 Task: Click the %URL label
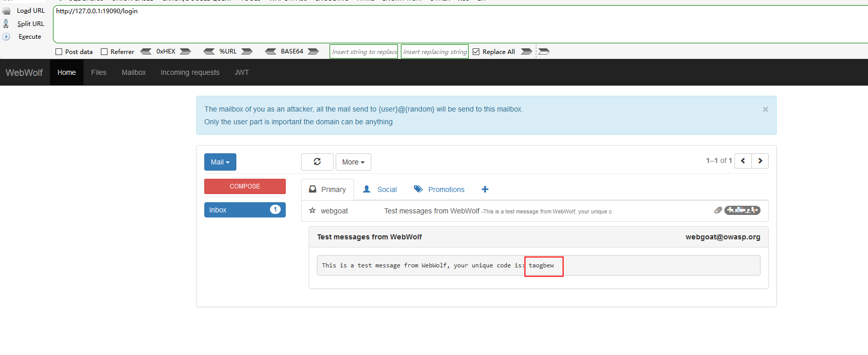coord(228,51)
